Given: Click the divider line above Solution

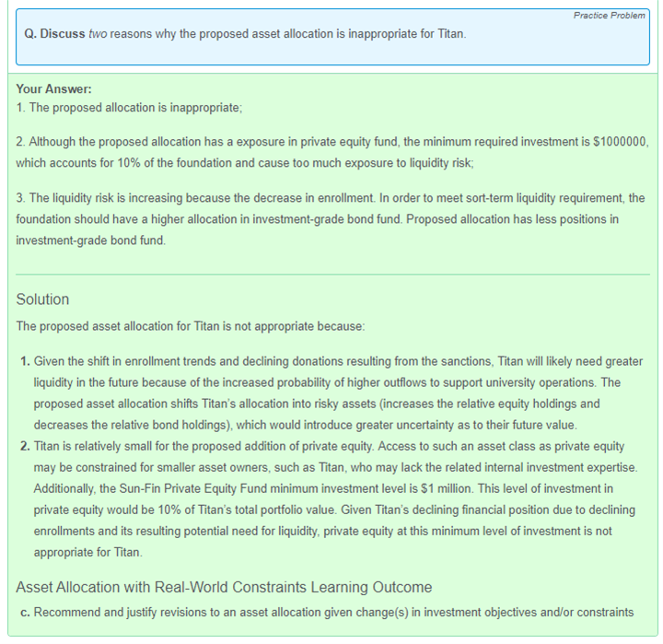Looking at the screenshot, I should [331, 275].
